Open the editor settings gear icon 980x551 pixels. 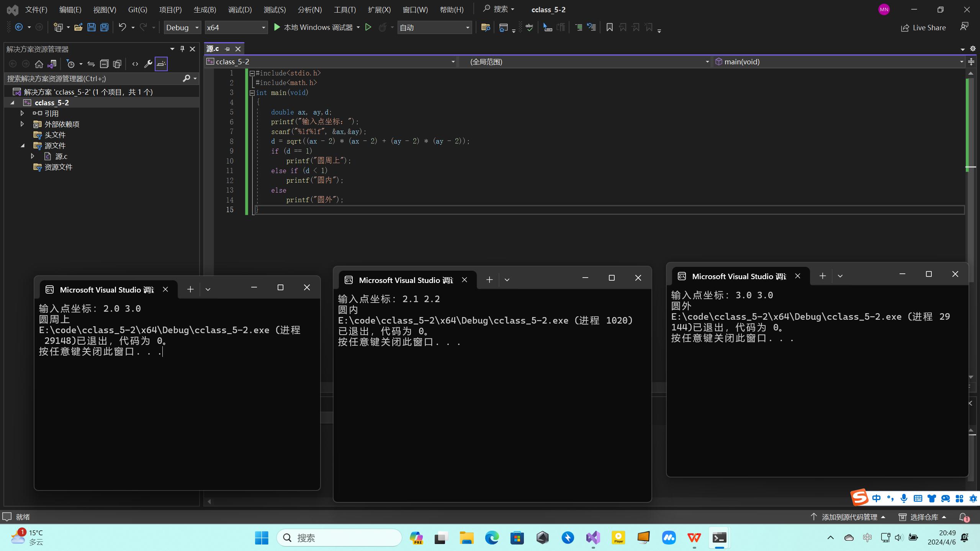pos(973,49)
